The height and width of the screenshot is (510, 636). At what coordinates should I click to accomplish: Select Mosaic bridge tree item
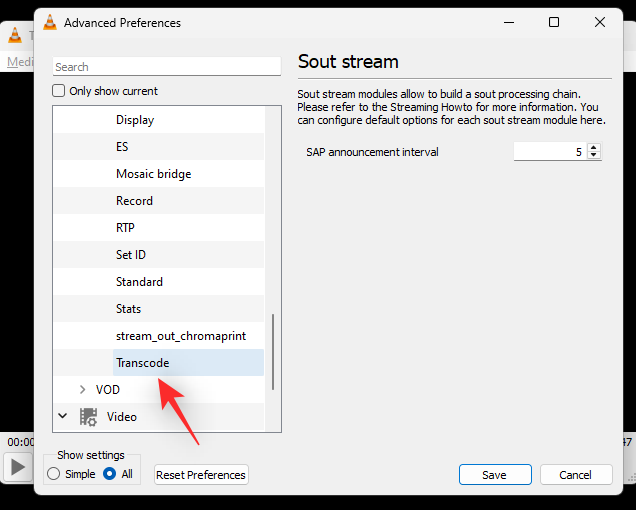pos(153,174)
